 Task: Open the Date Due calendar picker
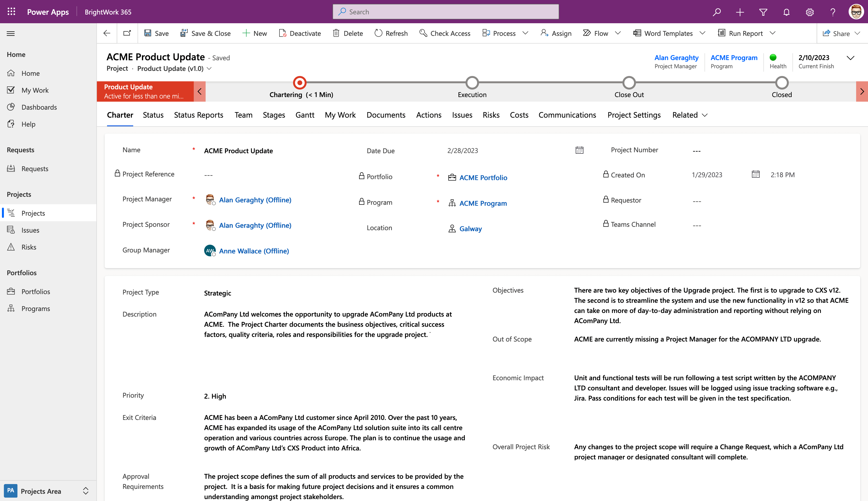point(580,150)
